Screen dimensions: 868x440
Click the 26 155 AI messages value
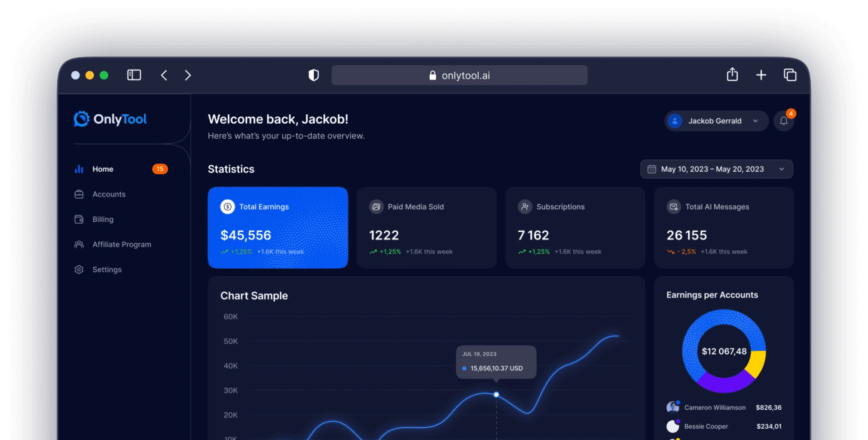[687, 235]
